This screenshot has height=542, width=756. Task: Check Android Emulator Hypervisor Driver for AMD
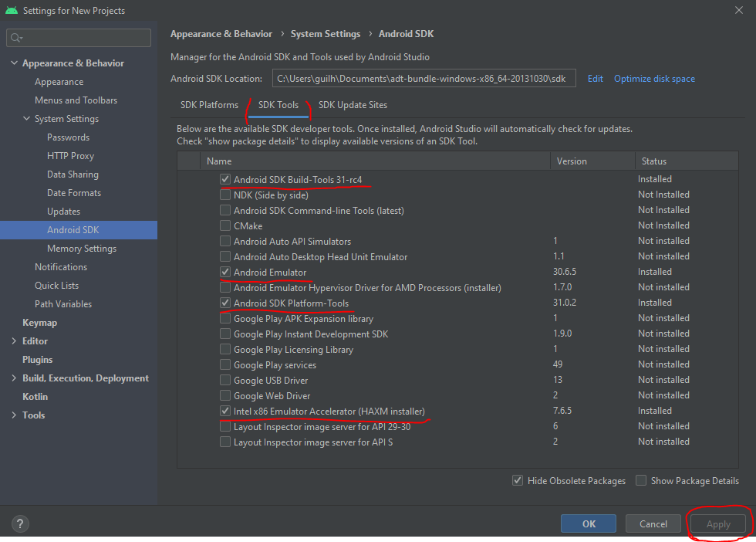(x=225, y=288)
